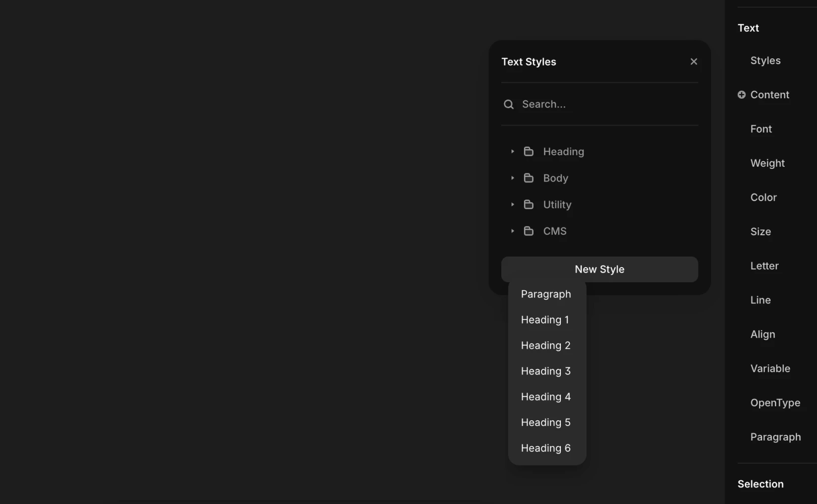This screenshot has width=817, height=504.
Task: Select the CMS styles folder label
Action: tap(555, 231)
